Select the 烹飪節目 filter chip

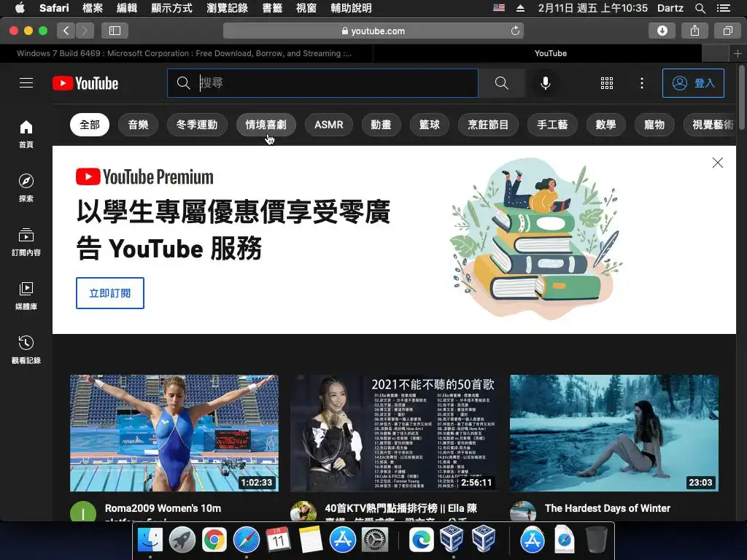coord(488,125)
